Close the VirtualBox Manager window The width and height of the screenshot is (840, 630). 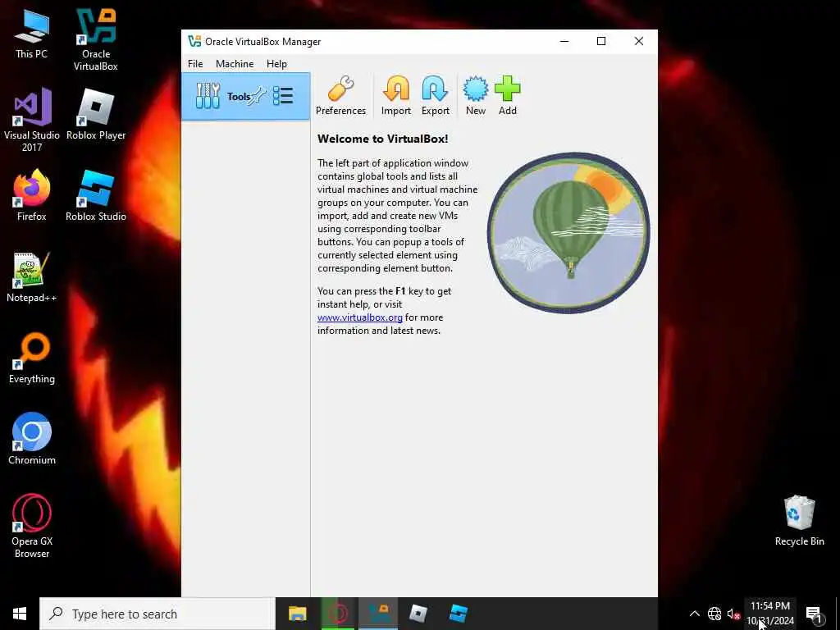click(x=638, y=41)
